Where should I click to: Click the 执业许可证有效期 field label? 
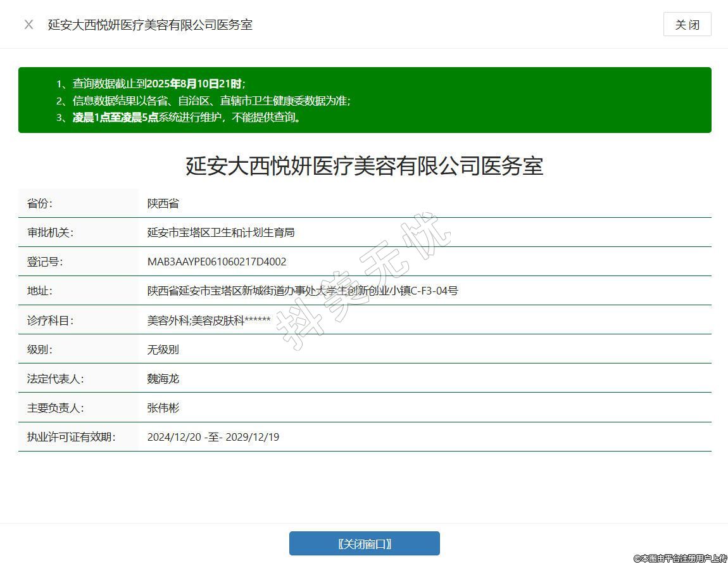pyautogui.click(x=71, y=437)
